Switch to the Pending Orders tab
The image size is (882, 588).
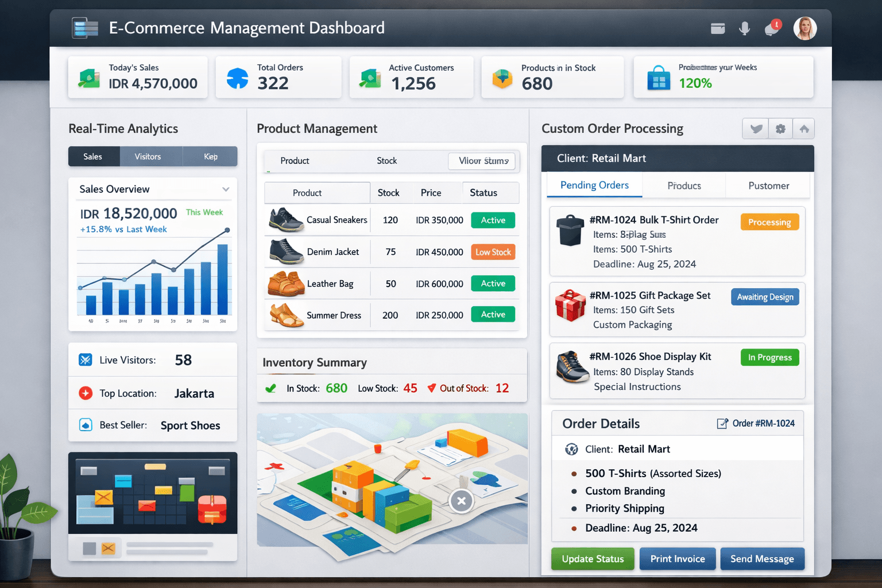click(594, 185)
